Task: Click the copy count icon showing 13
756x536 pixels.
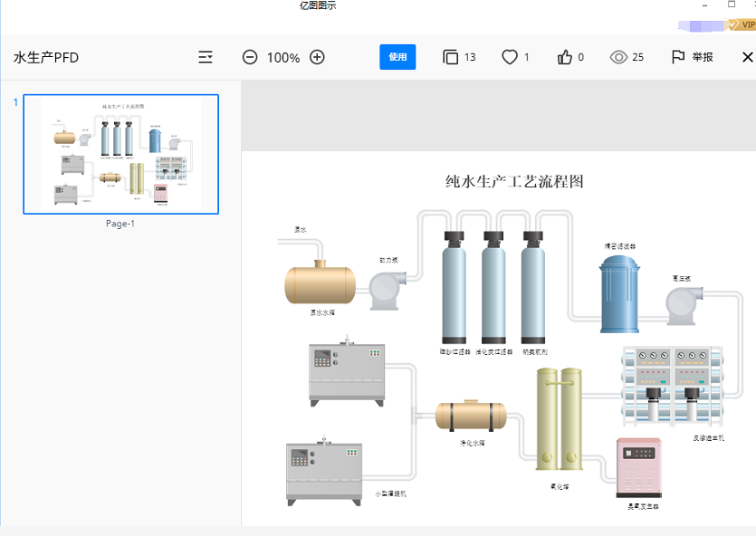Action: [x=450, y=57]
